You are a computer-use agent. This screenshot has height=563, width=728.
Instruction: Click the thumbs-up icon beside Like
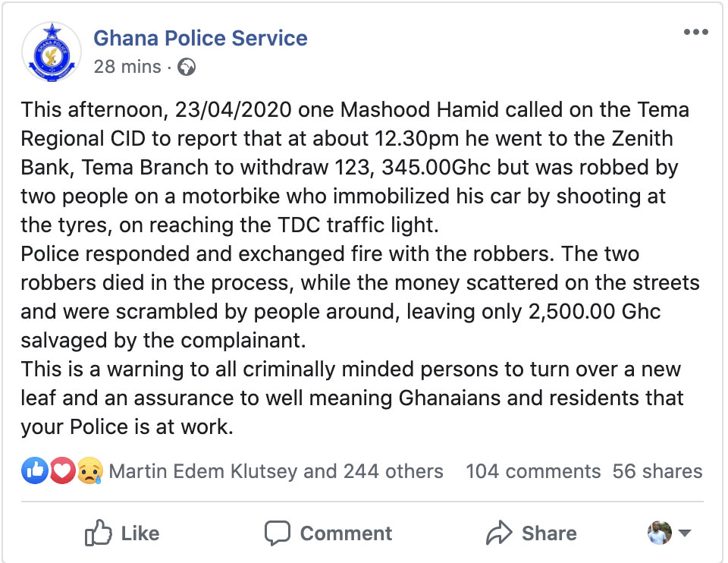(98, 533)
